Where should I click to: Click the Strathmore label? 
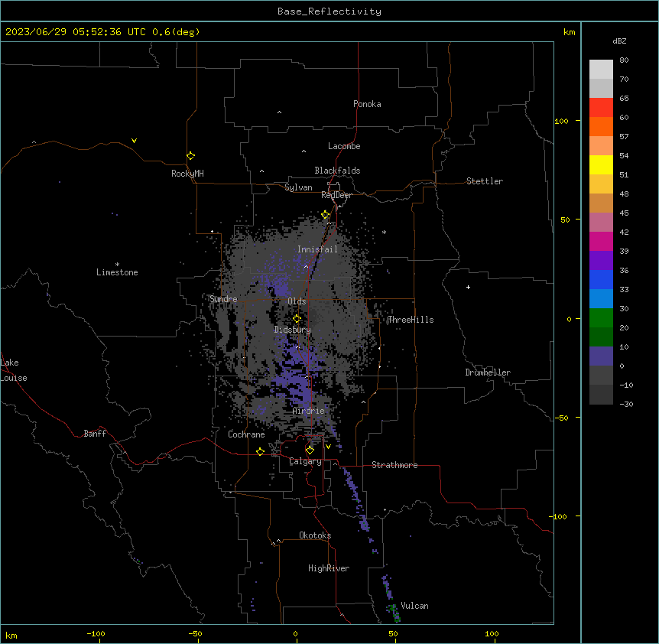coord(394,465)
